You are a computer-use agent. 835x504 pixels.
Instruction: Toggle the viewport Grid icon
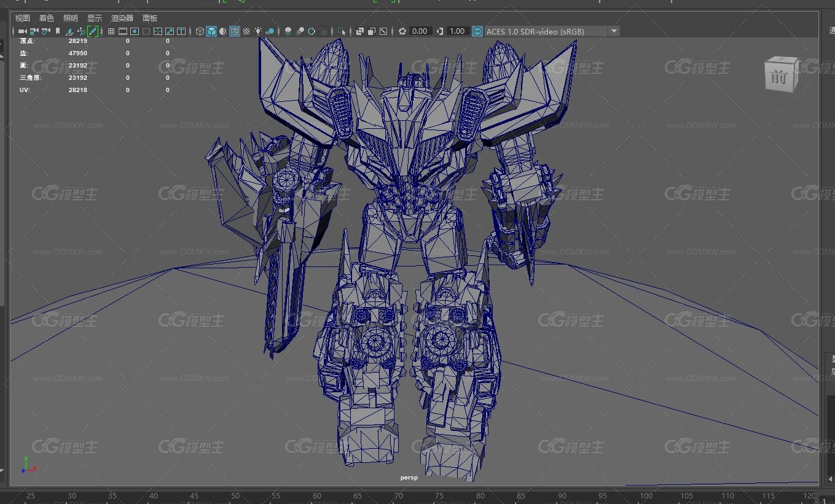(x=111, y=31)
